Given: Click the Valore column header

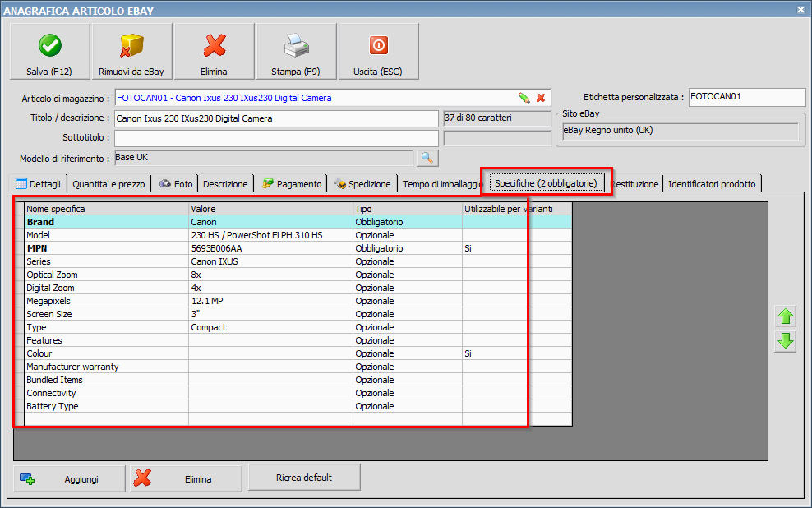Looking at the screenshot, I should (271, 209).
